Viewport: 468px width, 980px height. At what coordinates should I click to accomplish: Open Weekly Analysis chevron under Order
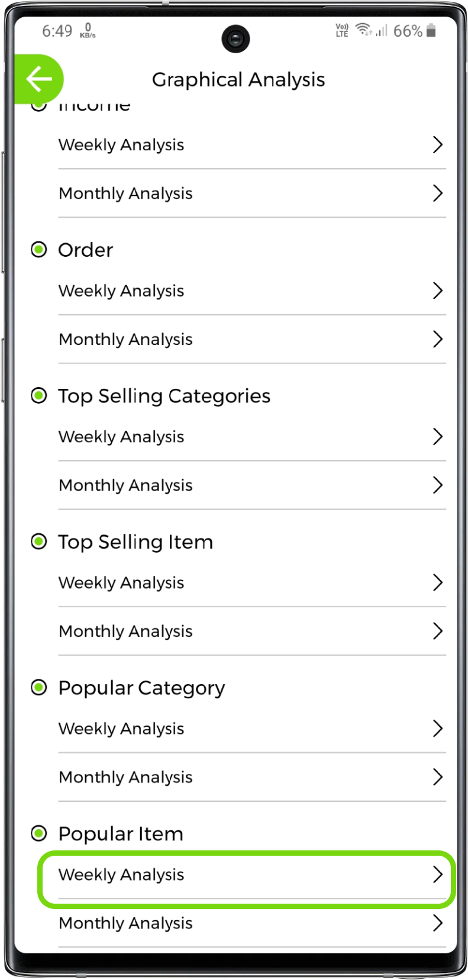coord(437,291)
